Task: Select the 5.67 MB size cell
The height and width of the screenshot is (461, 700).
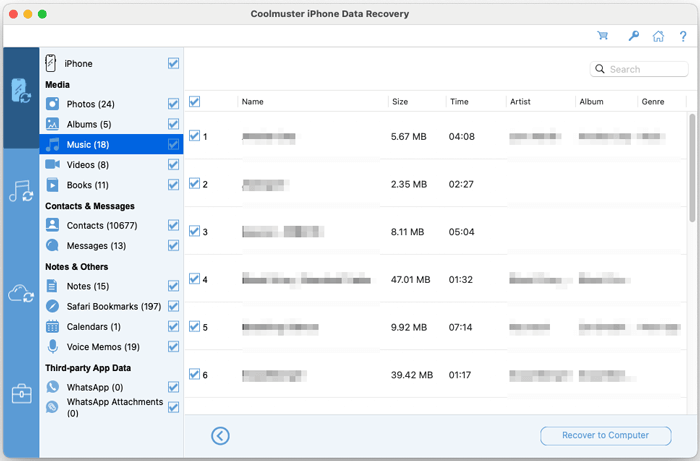Action: (x=408, y=137)
